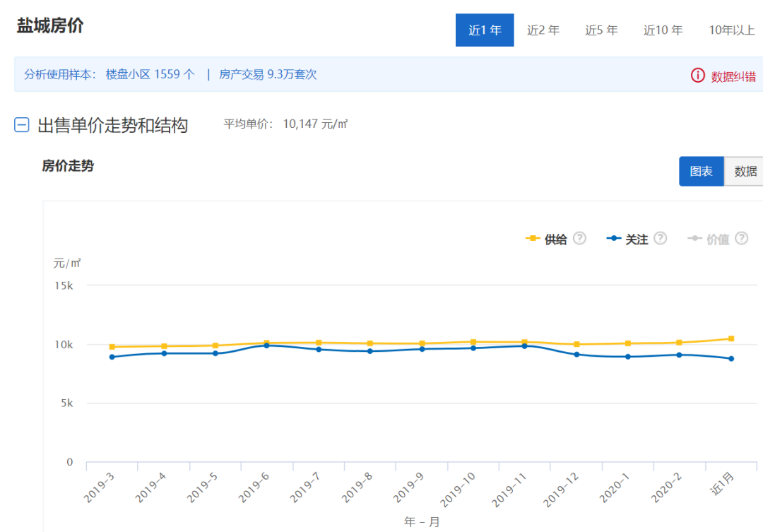Click the gray 价值 legend line marker
The image size is (763, 532).
tap(695, 239)
